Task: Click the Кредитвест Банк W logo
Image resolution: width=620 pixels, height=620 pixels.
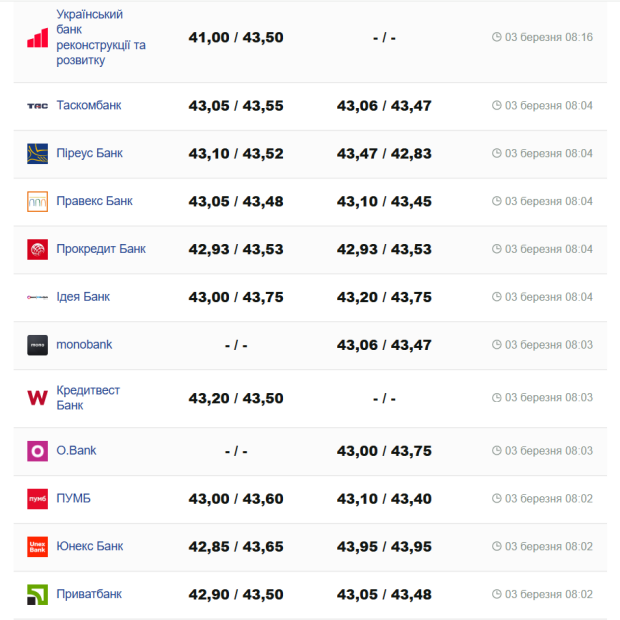Action: click(37, 398)
